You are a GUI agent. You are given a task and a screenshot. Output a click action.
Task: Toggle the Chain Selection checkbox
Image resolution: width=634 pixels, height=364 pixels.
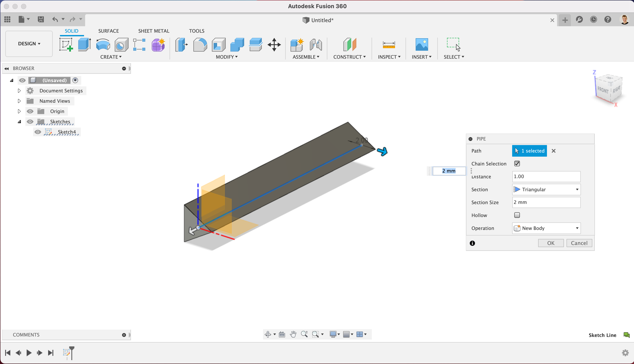(517, 164)
